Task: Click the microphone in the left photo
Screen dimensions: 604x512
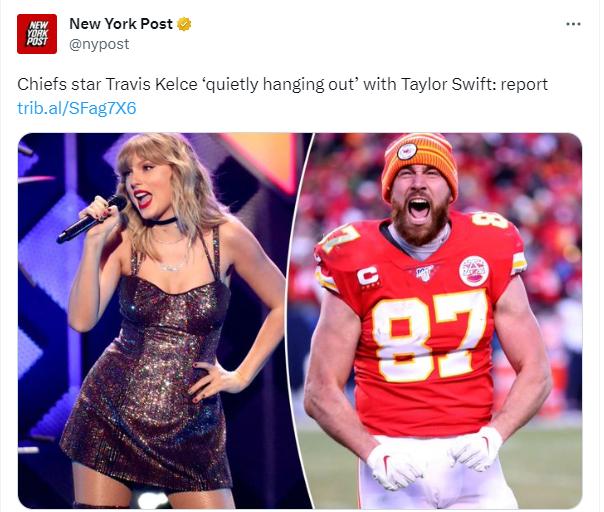Action: click(90, 218)
